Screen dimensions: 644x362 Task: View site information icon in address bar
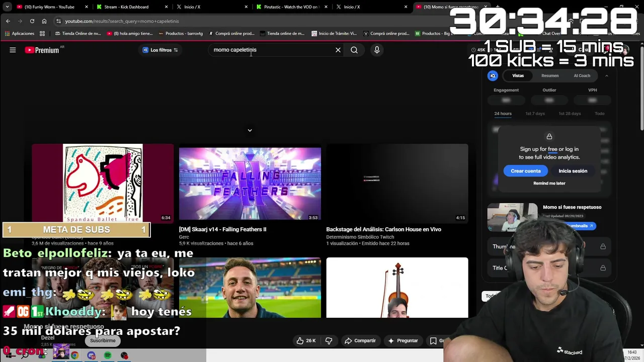59,21
